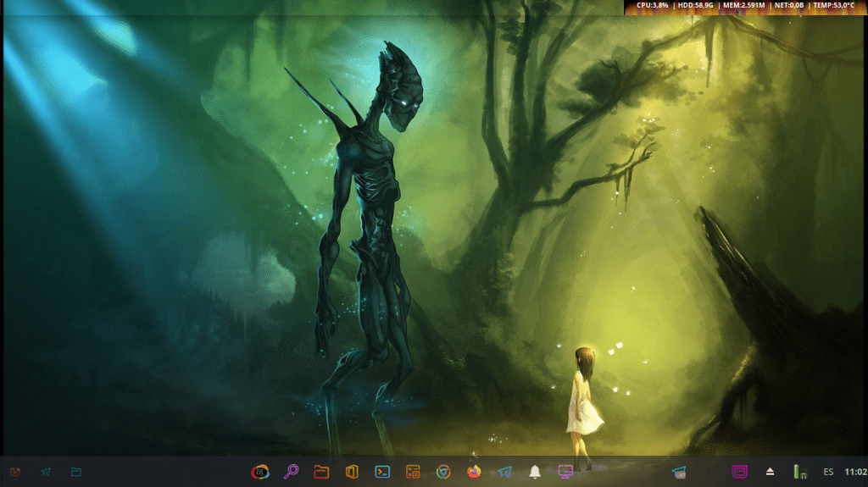Launch the calculator app from the dock

[413, 472]
